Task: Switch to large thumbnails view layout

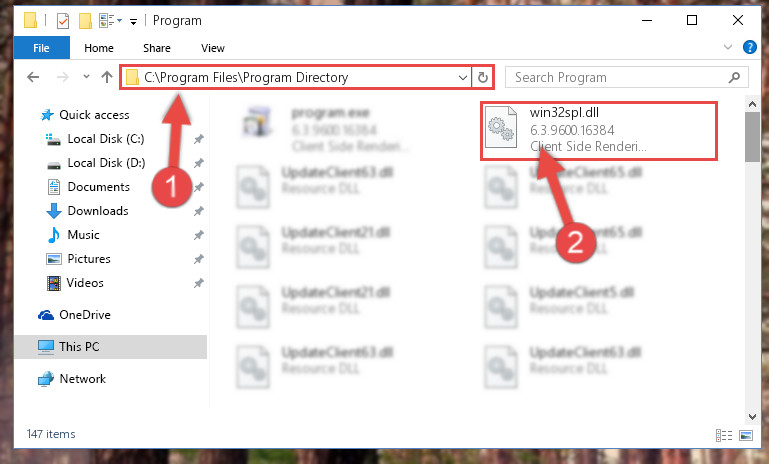Action: (746, 435)
